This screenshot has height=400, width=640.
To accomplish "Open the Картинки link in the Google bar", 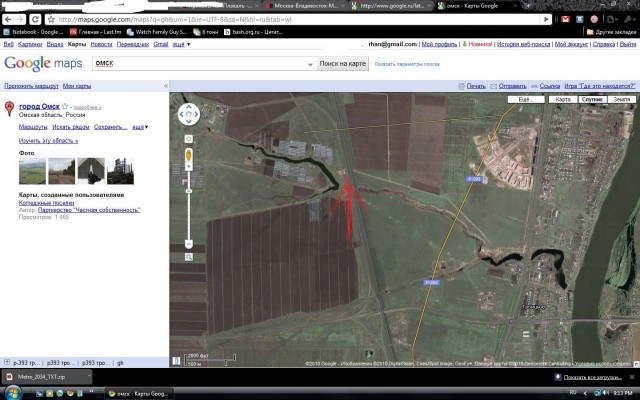I will click(x=30, y=44).
